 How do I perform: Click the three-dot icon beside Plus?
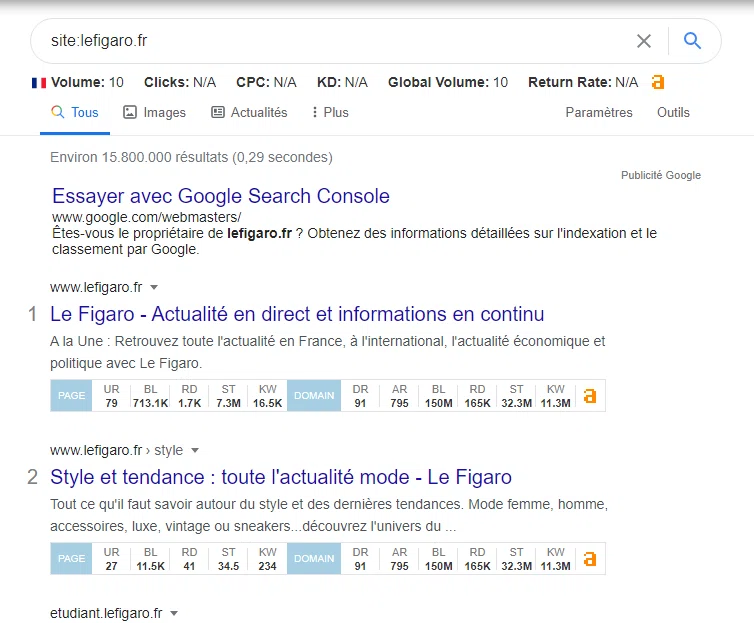314,112
